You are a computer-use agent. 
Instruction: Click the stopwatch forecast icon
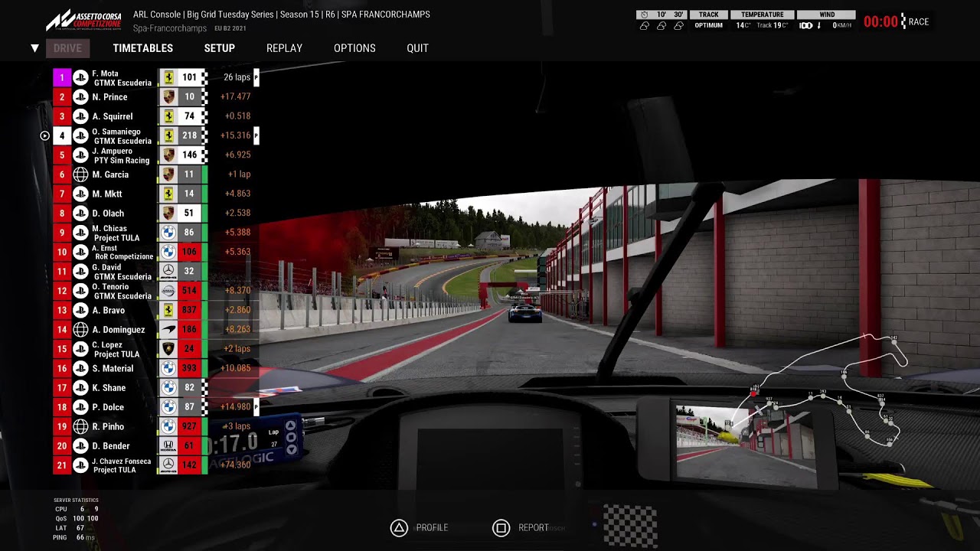644,15
